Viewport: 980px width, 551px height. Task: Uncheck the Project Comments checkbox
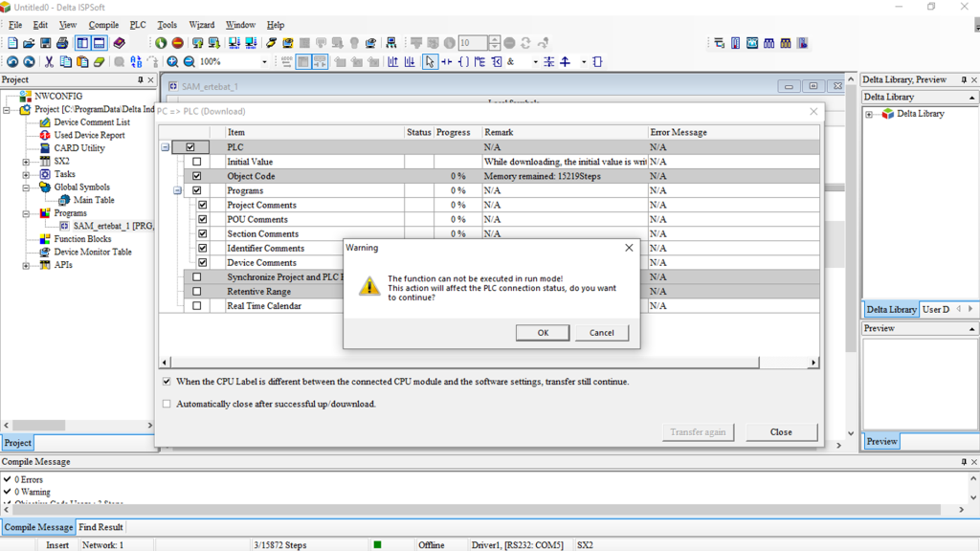(203, 205)
